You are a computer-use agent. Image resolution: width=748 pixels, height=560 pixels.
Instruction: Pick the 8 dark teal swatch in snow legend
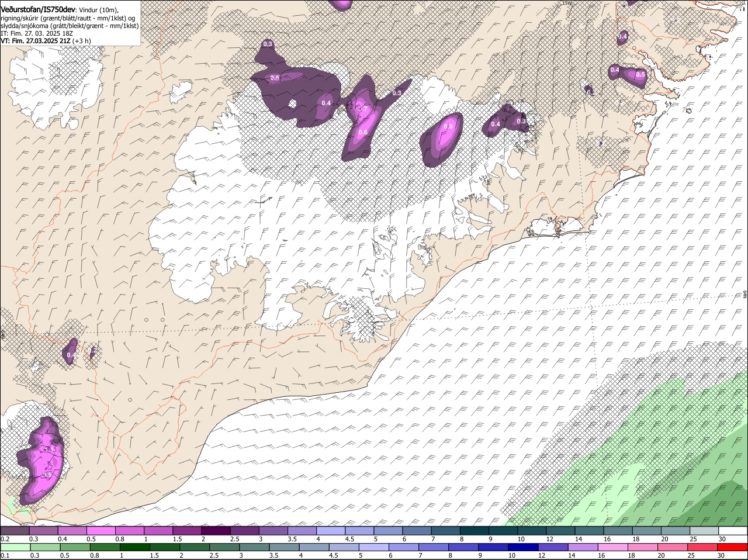(475, 531)
